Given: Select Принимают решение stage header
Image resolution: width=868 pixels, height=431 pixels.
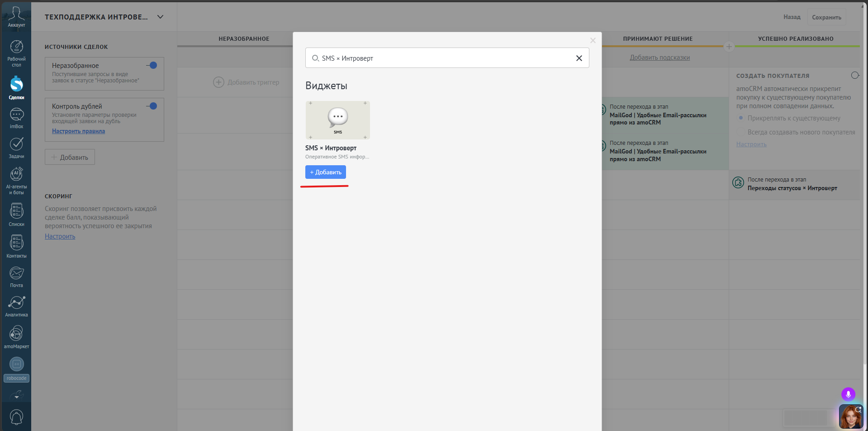Looking at the screenshot, I should [x=658, y=38].
